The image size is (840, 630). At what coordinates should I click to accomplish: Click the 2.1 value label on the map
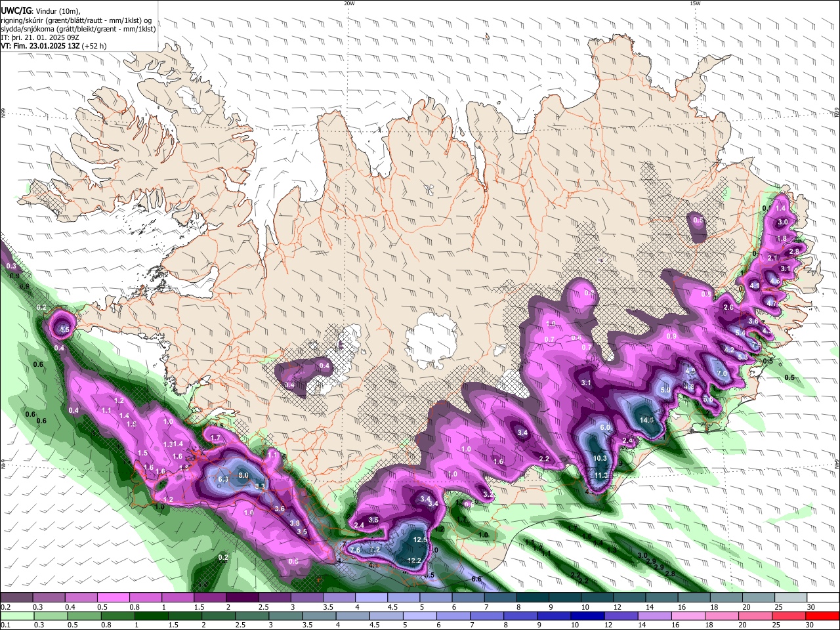coord(772,258)
